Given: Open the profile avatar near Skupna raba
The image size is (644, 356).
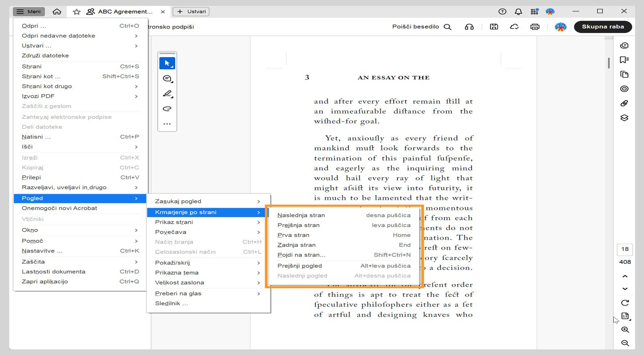Looking at the screenshot, I should tap(560, 27).
